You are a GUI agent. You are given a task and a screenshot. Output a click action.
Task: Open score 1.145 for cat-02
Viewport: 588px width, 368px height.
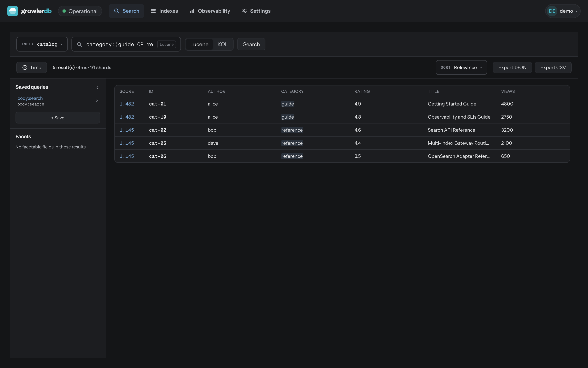(x=127, y=130)
